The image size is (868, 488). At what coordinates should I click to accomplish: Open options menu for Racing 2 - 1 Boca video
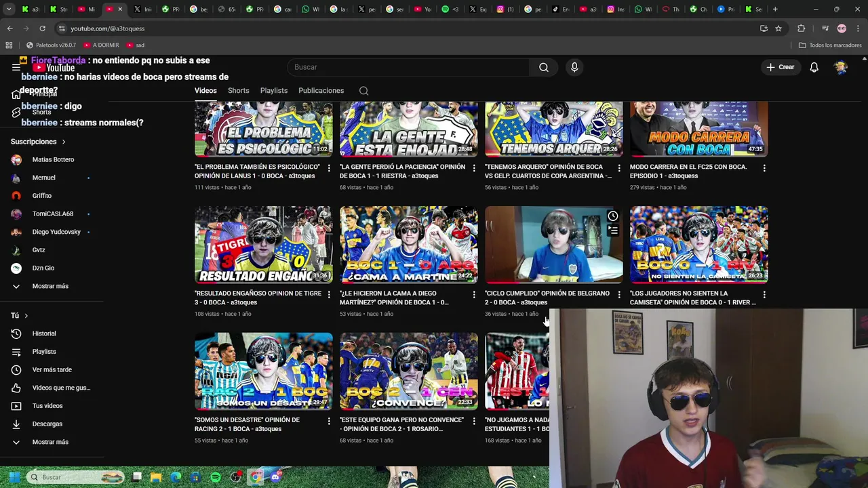coord(329,421)
